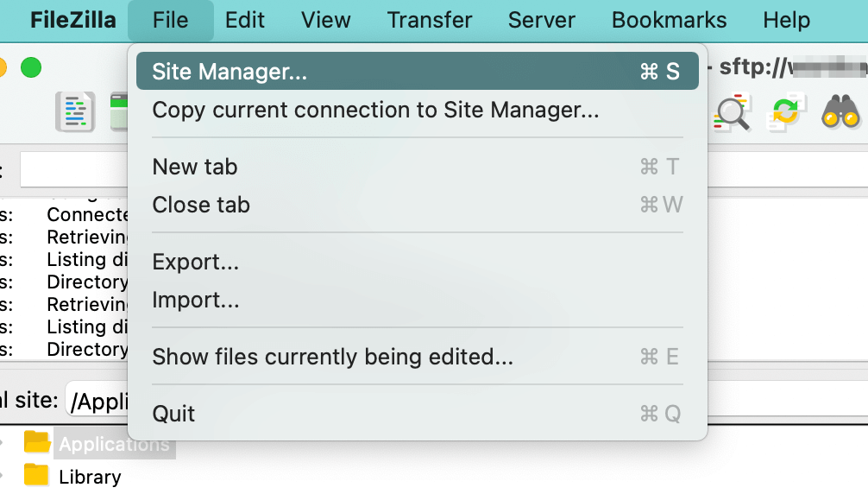Screen dimensions: 868x494
Task: Click the directory comparison toolbar icon
Action: point(733,112)
